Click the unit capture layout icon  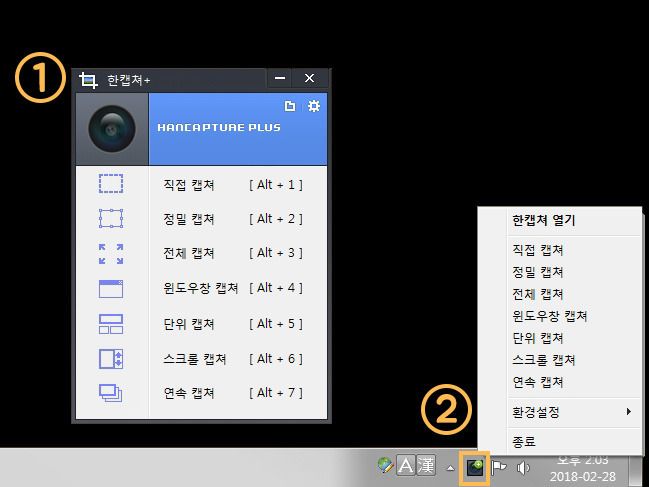[111, 324]
